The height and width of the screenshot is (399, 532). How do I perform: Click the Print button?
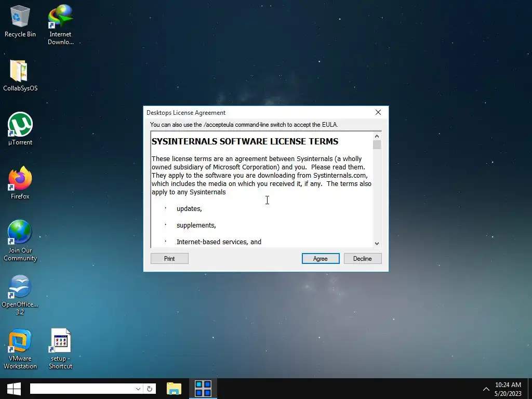click(169, 259)
